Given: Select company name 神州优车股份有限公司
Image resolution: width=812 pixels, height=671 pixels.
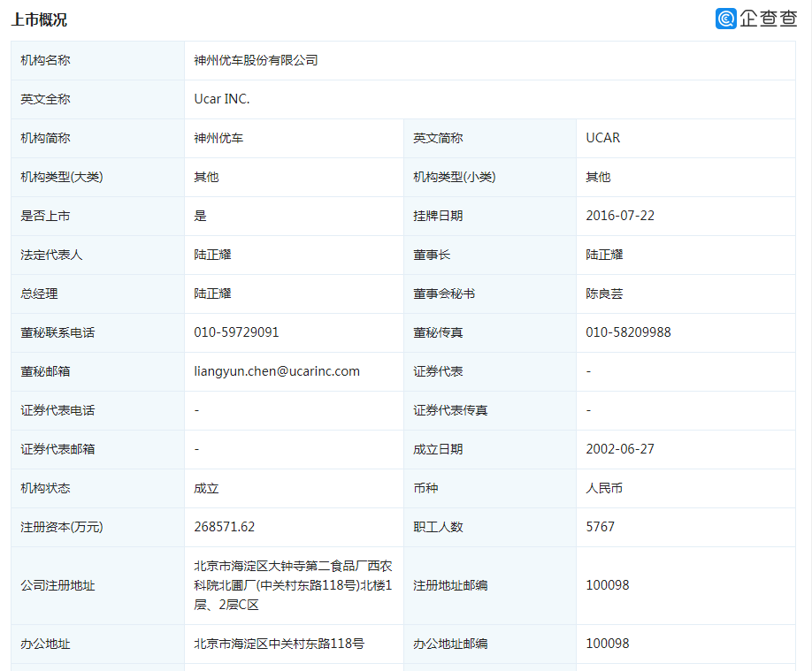Looking at the screenshot, I should point(256,61).
